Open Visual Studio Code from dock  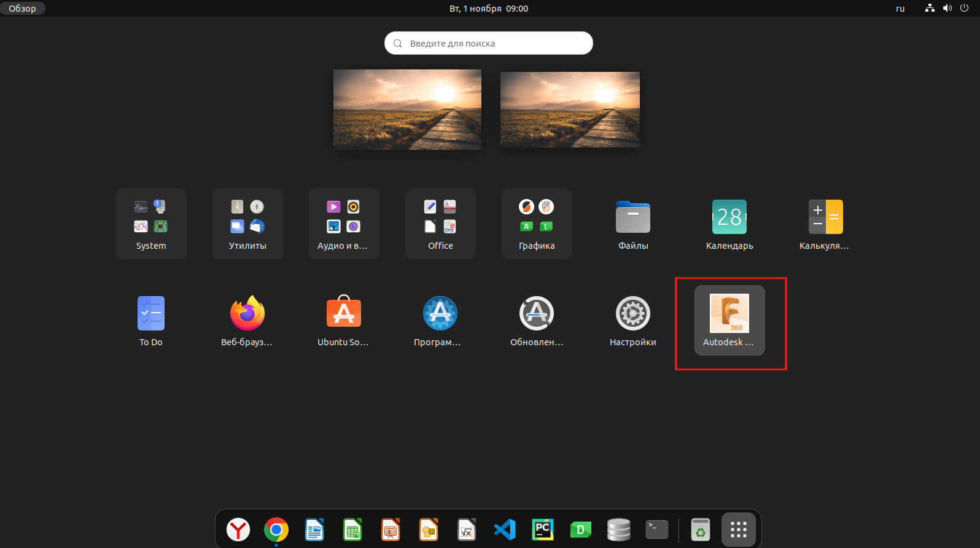click(505, 530)
